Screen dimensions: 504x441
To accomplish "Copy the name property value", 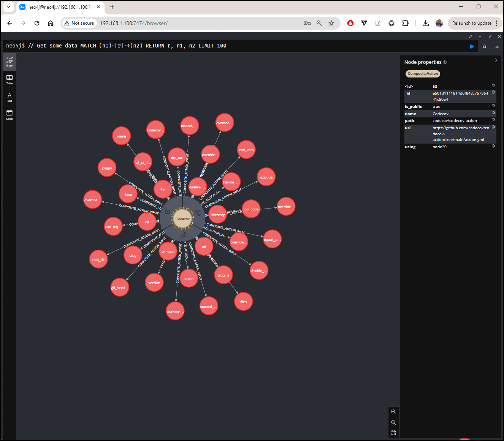I will pos(493,113).
